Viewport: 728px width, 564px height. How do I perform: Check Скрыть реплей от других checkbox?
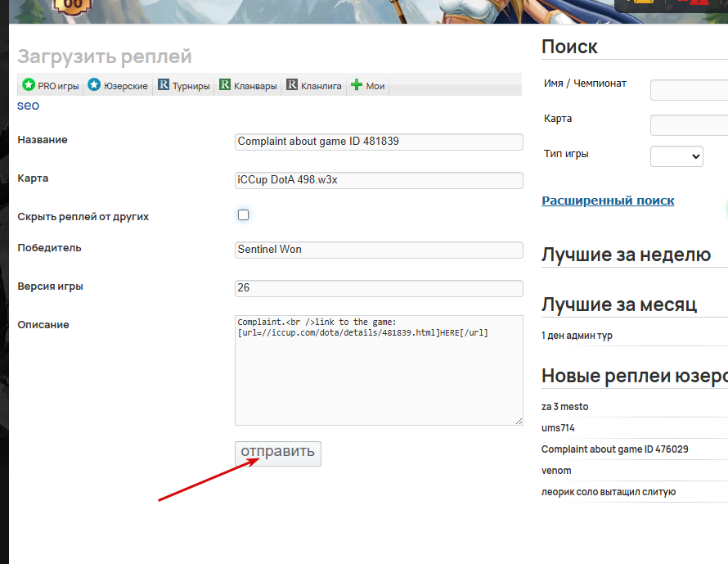tap(243, 214)
